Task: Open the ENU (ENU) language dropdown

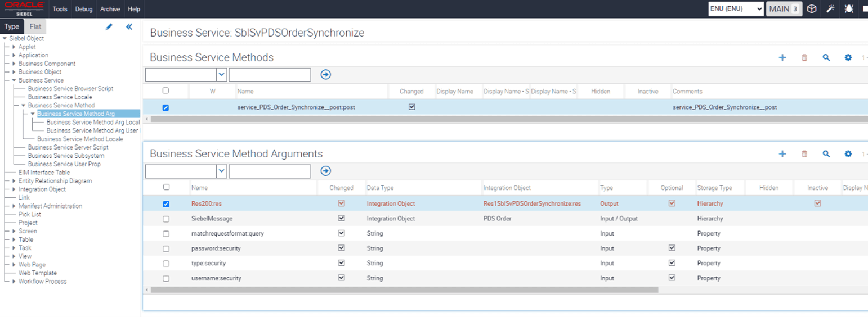Action: (736, 9)
